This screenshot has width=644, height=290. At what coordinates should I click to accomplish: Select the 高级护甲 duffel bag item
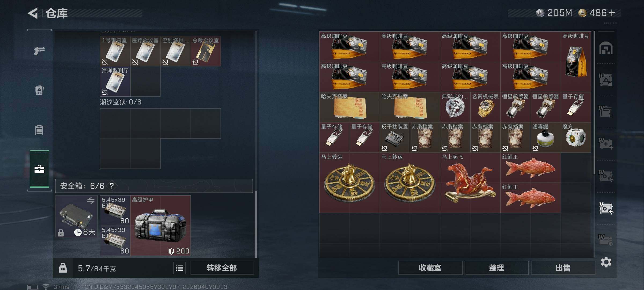click(160, 226)
